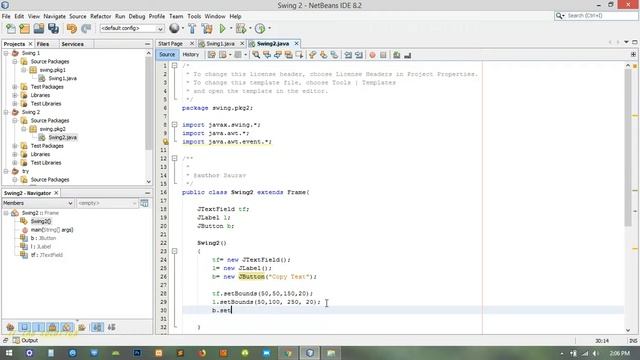Select Swing1.java in the project tree
The image size is (640, 360).
pos(62,78)
